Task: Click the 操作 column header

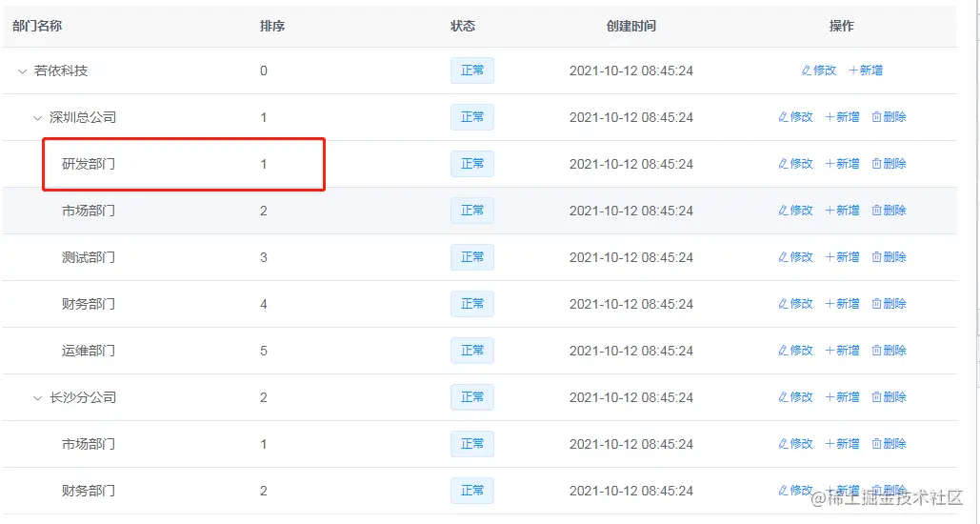Action: pyautogui.click(x=841, y=27)
